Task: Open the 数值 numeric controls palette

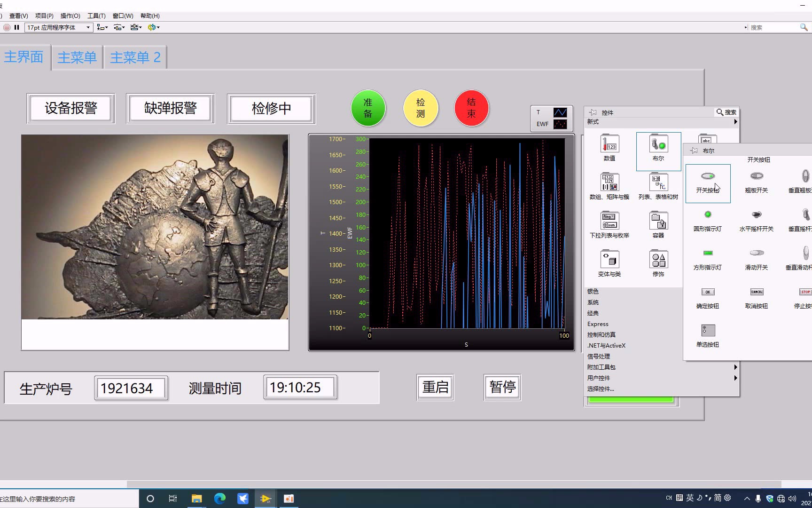Action: (x=609, y=147)
